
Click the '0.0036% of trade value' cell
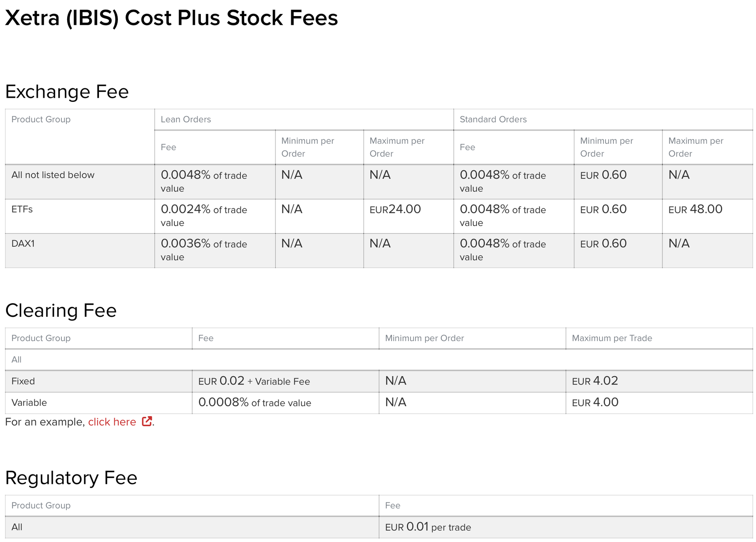click(204, 250)
